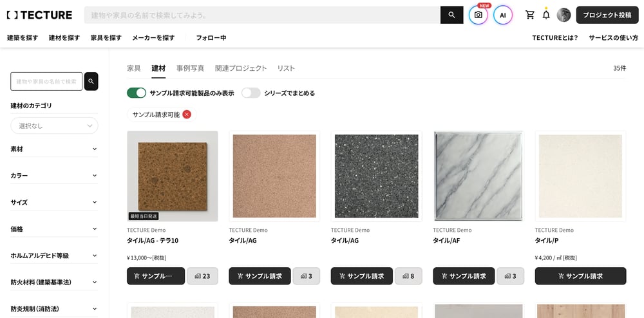Toggle サンプル請求可能製品のみ表示 switch
Viewport: 644px width, 318px height.
(x=137, y=93)
